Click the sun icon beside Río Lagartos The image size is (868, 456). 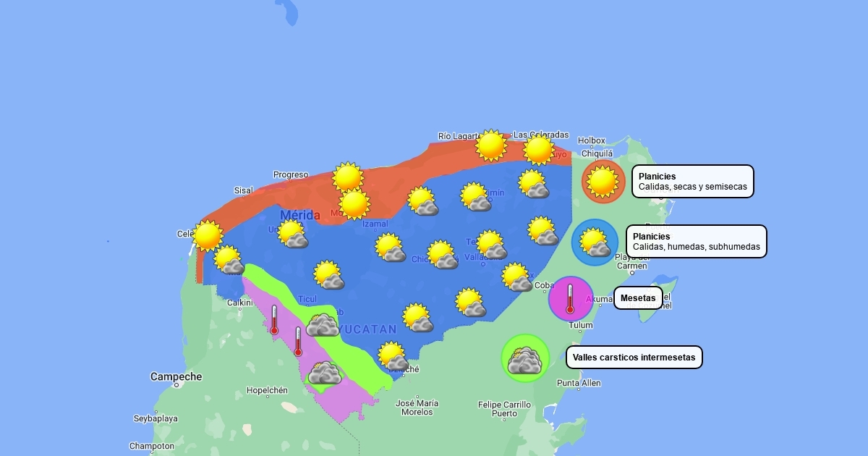tap(491, 145)
